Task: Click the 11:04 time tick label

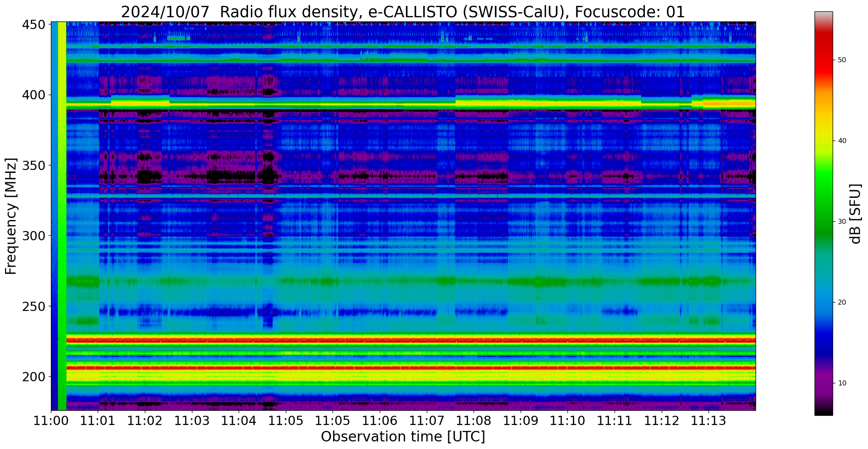Action: [x=239, y=421]
